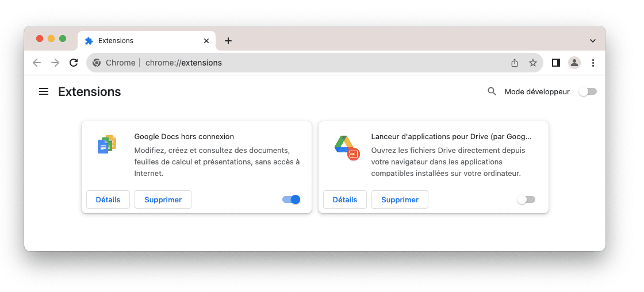
Task: Bookmark this page with the star icon
Action: 533,63
